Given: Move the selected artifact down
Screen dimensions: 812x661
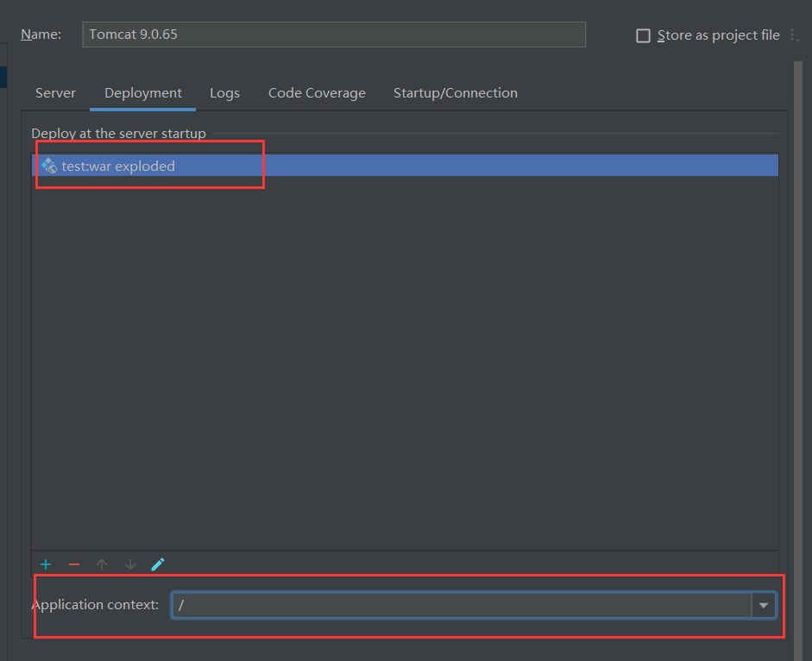Looking at the screenshot, I should click(x=129, y=564).
